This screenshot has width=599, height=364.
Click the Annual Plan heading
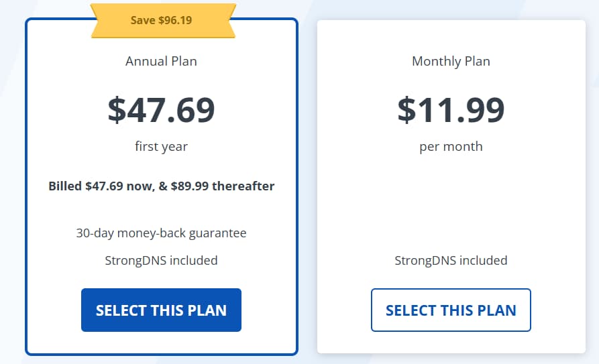pyautogui.click(x=161, y=61)
